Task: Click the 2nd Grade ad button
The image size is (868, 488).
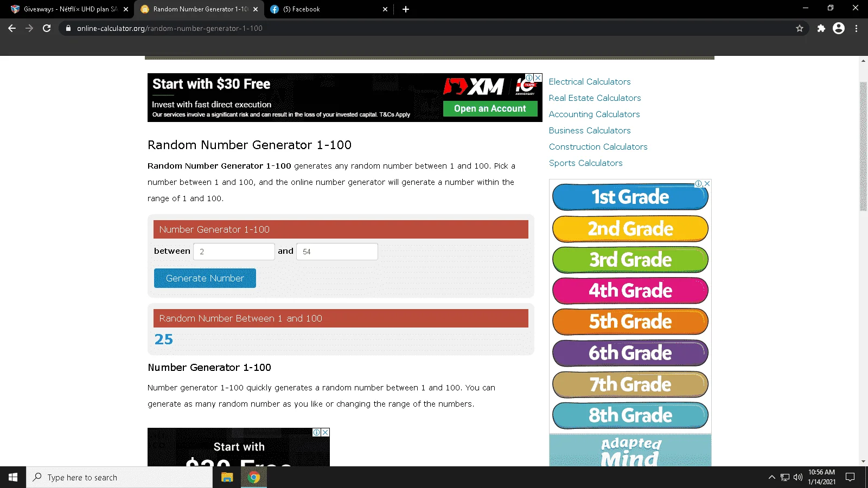Action: pos(630,229)
